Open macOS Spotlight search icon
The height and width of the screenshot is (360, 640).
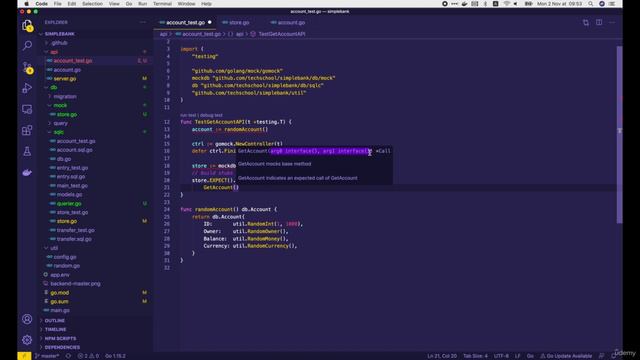(x=591, y=4)
